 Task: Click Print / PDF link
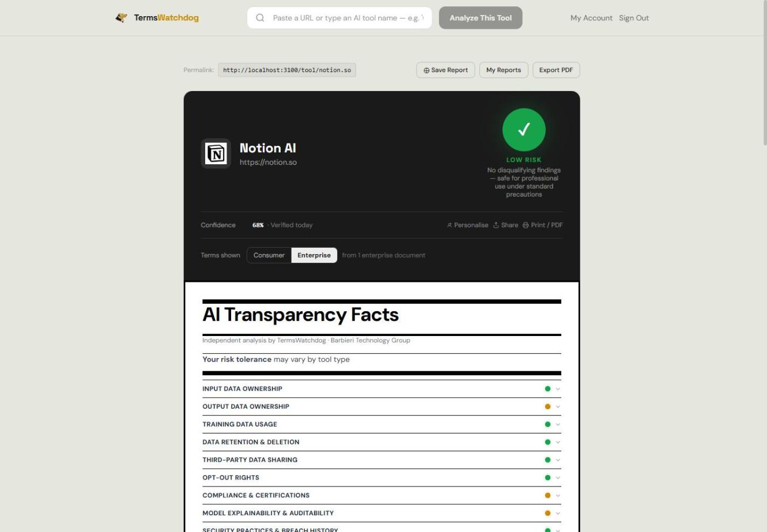tap(542, 225)
